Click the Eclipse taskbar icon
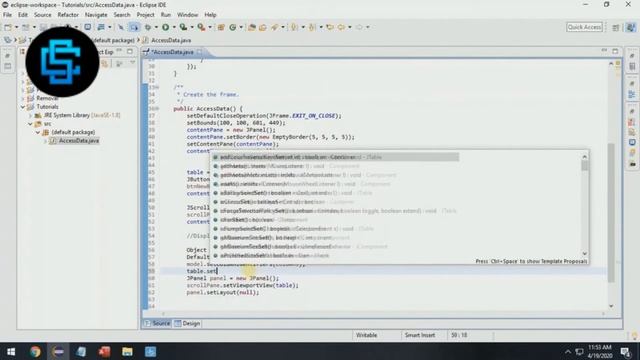This screenshot has height=360, width=640. [58, 351]
